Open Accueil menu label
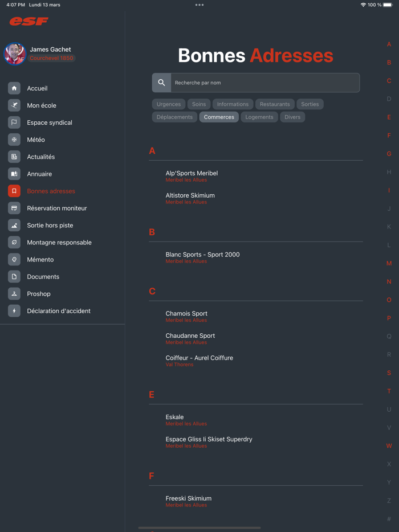The height and width of the screenshot is (532, 399). (38, 88)
